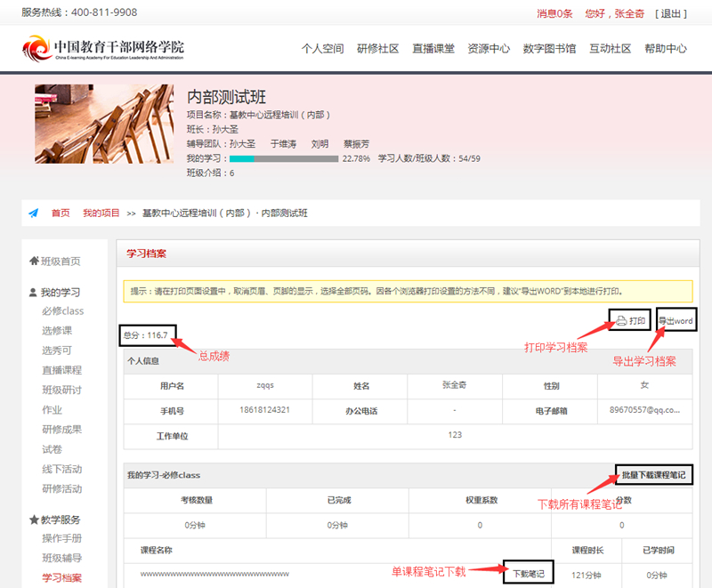The height and width of the screenshot is (588, 712).
Task: Open 资源中心 in top navigation
Action: point(489,49)
